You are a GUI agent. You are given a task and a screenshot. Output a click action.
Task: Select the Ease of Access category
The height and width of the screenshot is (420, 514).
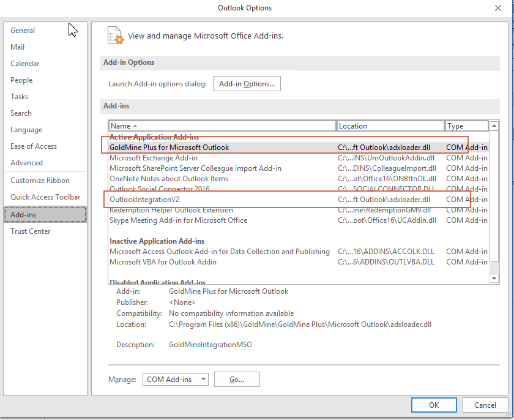click(33, 146)
